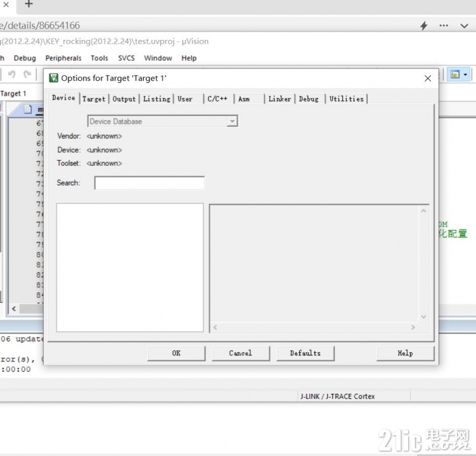Screen dimensions: 476x456
Task: Open the Window menu
Action: pyautogui.click(x=158, y=58)
